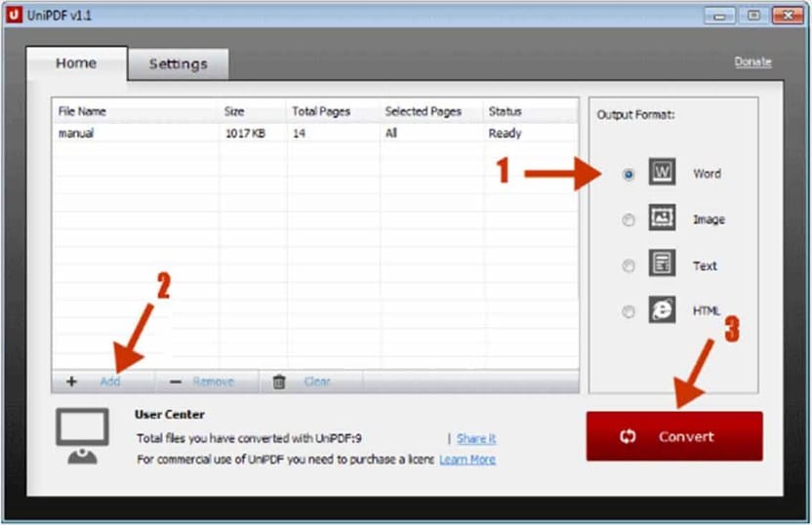Image resolution: width=812 pixels, height=525 pixels.
Task: Open the Donate link
Action: 752,61
